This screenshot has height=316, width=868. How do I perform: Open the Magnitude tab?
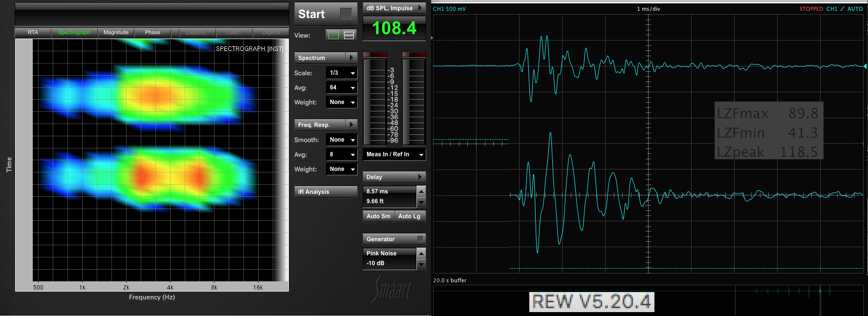(x=116, y=33)
